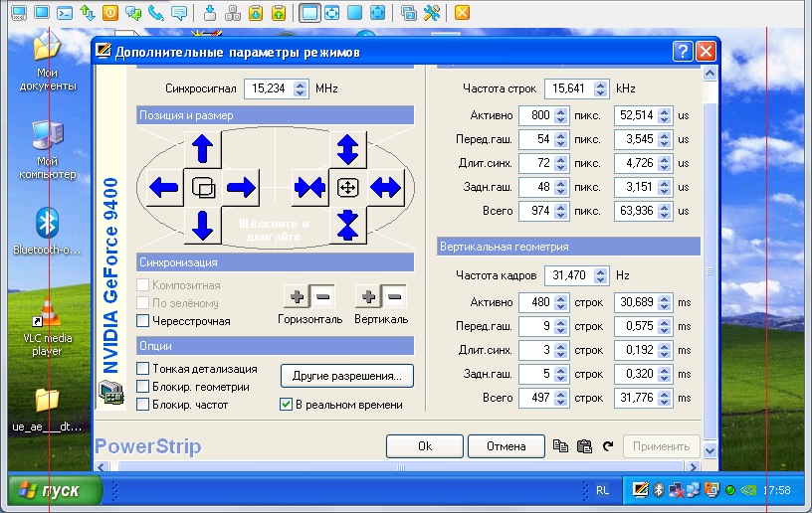
Task: Click the move screen down arrow
Action: click(202, 225)
